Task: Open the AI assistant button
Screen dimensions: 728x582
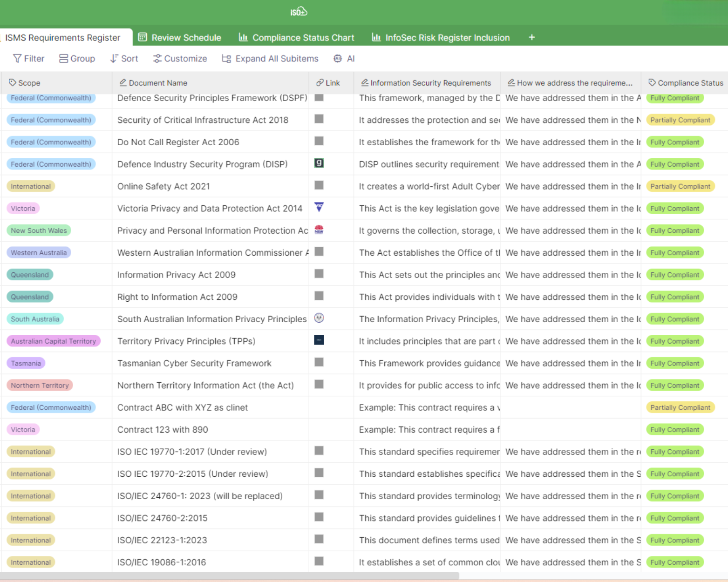Action: coord(344,59)
